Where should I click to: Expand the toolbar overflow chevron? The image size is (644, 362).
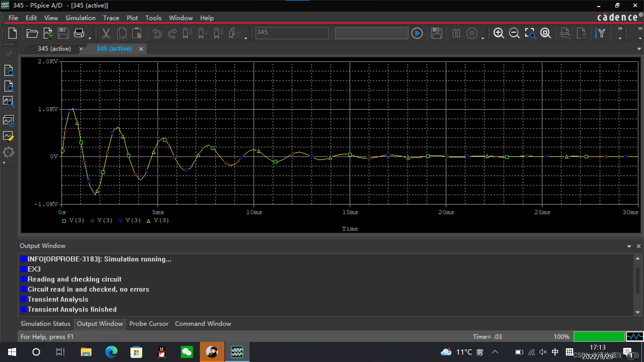(x=620, y=28)
